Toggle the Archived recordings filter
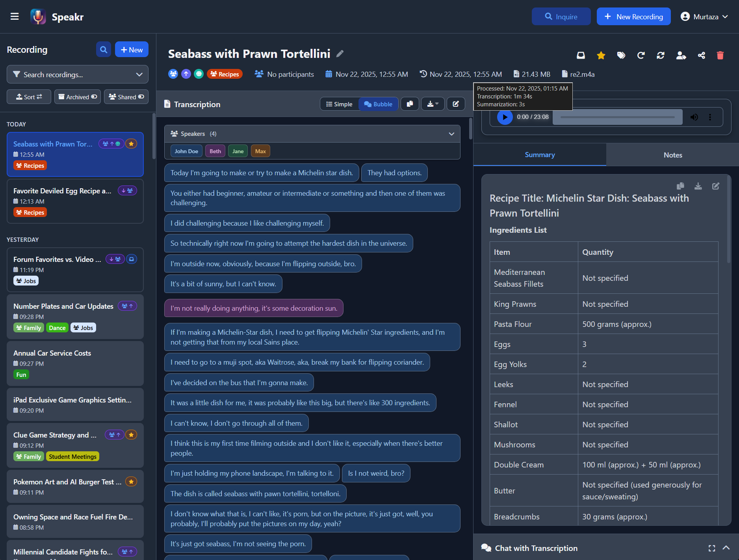Screen dimensions: 739x560 [77, 96]
